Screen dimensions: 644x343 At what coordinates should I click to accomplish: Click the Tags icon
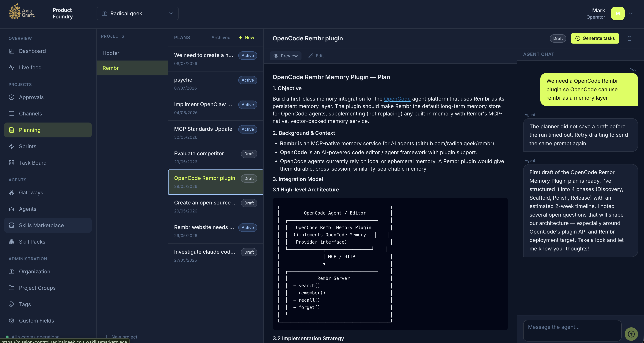pyautogui.click(x=12, y=304)
